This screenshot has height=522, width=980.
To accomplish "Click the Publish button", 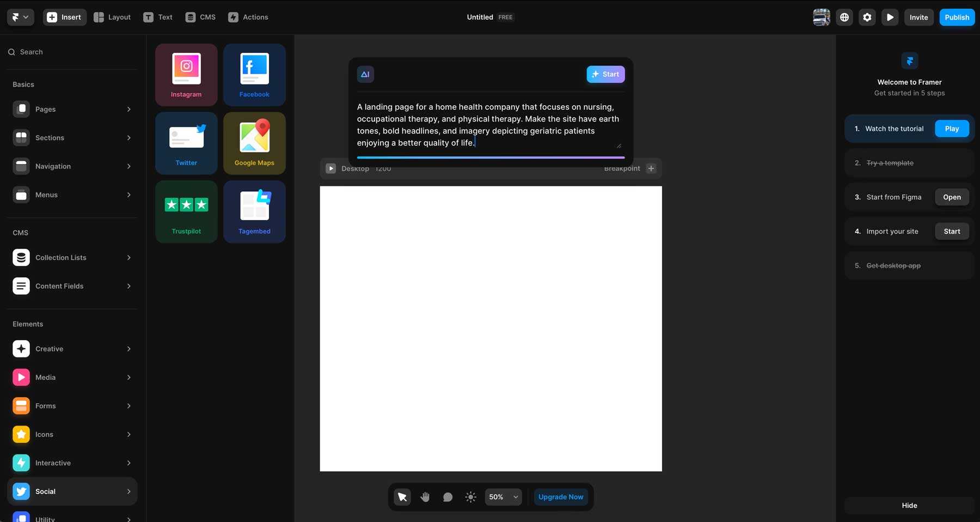I will (957, 17).
